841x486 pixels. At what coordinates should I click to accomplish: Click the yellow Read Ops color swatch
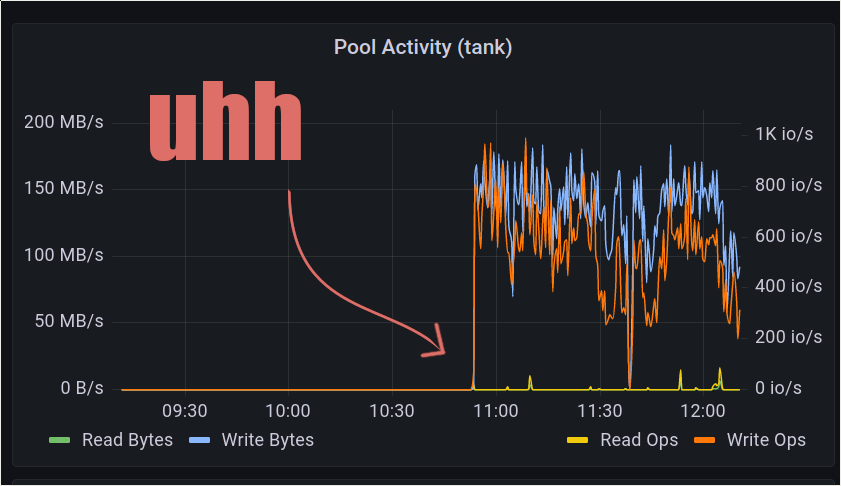tap(578, 440)
